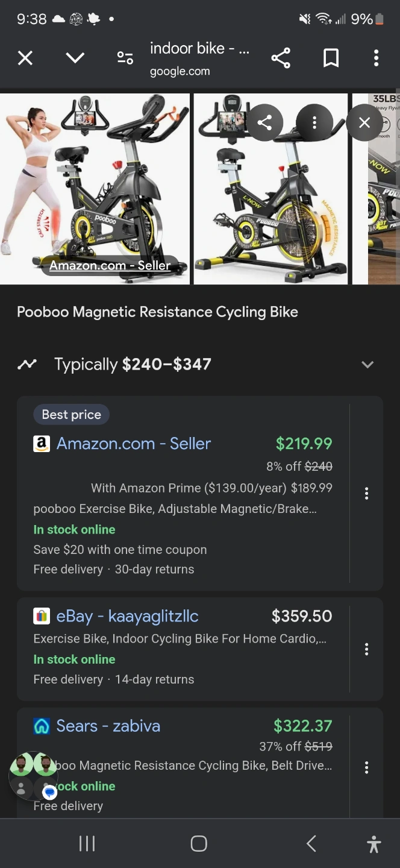Open the floating chat bubble avatars
This screenshot has width=400, height=868.
pyautogui.click(x=34, y=775)
